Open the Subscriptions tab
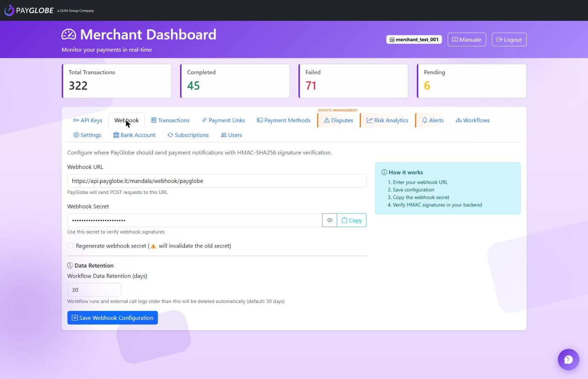 [x=188, y=135]
